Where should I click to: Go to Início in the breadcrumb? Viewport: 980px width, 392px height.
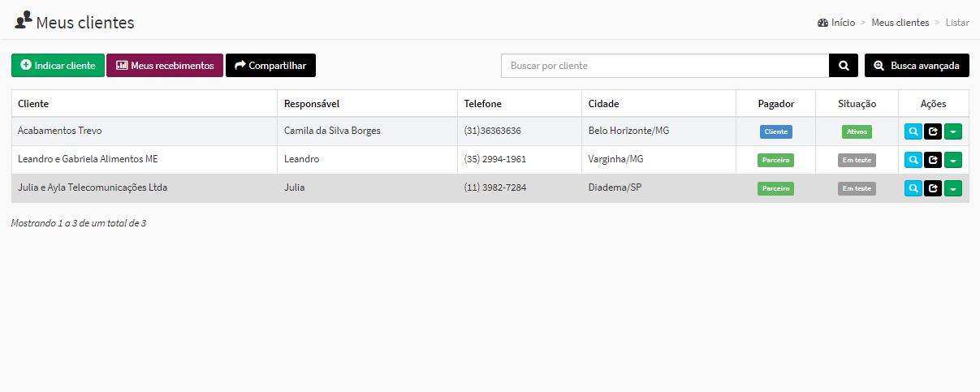point(843,23)
